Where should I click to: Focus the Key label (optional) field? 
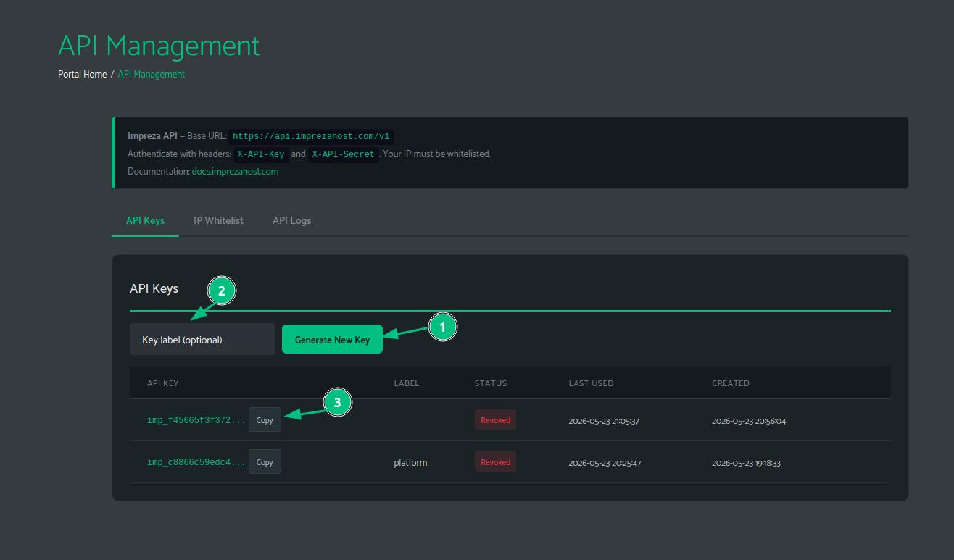tap(202, 339)
